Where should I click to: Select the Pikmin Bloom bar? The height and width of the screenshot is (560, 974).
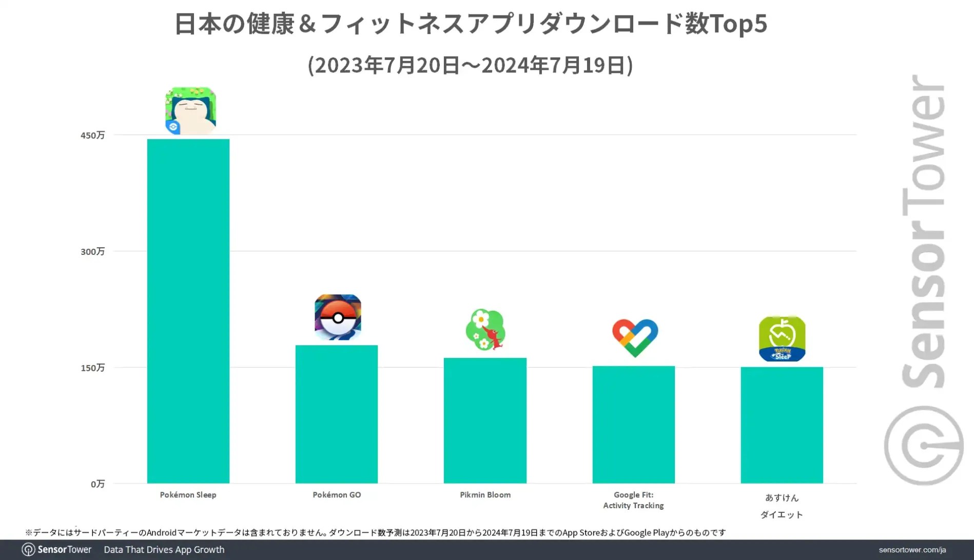485,420
